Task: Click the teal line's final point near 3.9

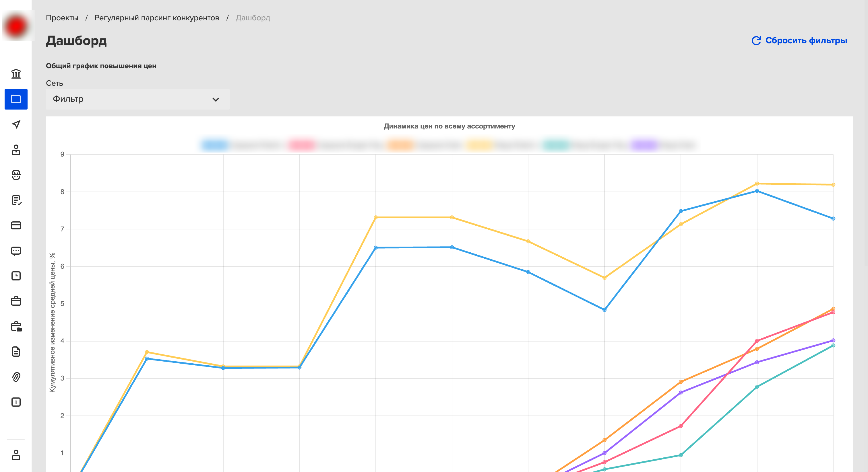Action: 833,346
